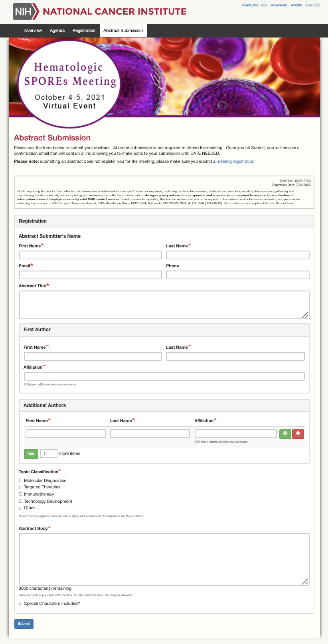328x644 pixels.
Task: Select the Immunotherapy topic checkbox
Action: pyautogui.click(x=21, y=494)
